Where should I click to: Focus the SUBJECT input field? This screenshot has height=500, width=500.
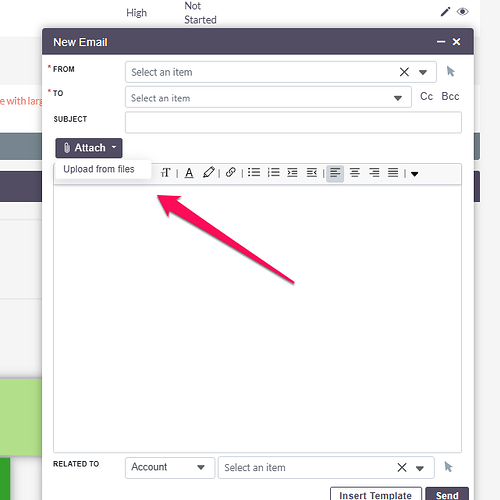(x=293, y=122)
